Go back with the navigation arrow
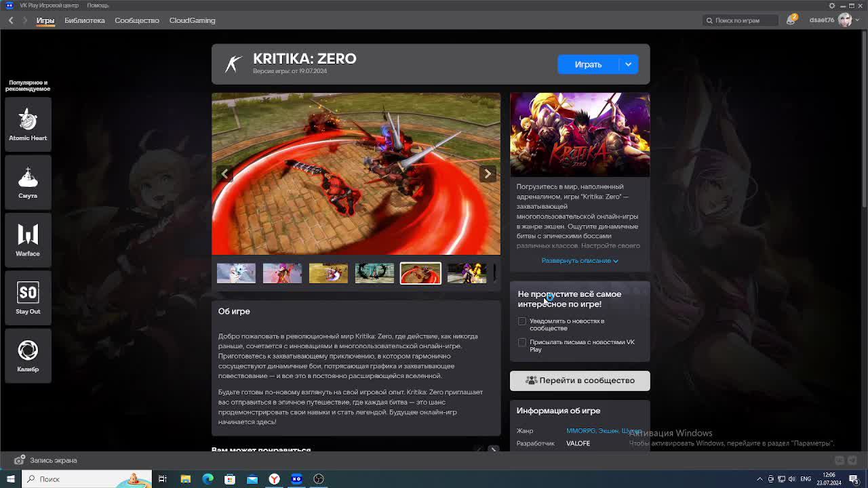Image resolution: width=868 pixels, height=488 pixels. [x=11, y=20]
